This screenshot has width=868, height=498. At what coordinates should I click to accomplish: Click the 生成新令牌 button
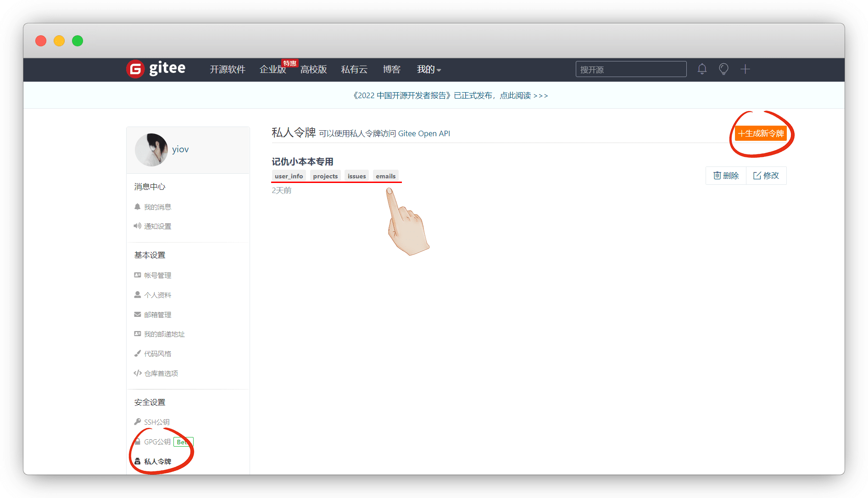[x=761, y=133]
